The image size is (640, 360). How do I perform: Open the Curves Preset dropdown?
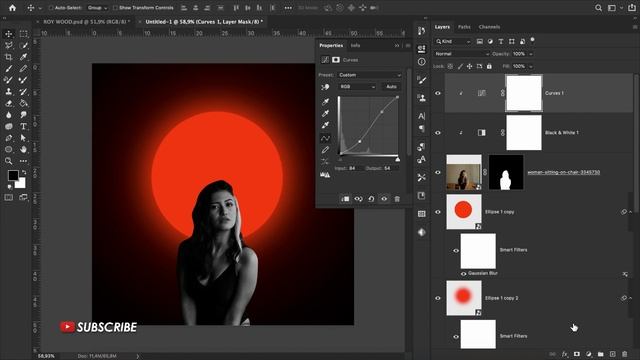370,75
